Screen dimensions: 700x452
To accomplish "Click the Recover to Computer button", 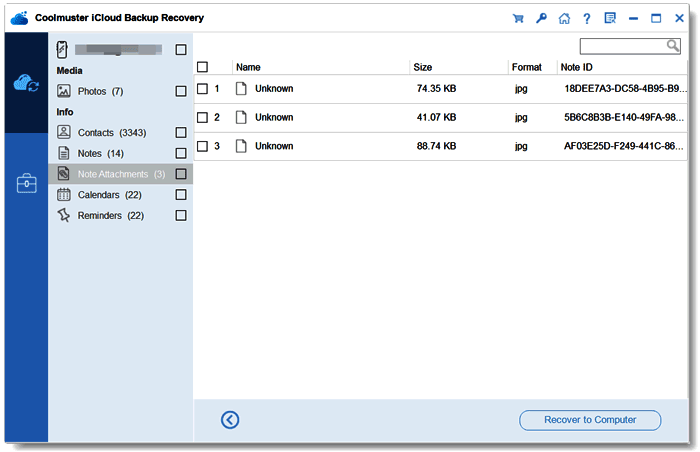I will pyautogui.click(x=590, y=420).
